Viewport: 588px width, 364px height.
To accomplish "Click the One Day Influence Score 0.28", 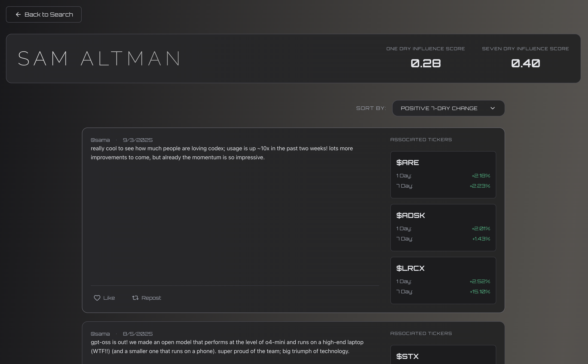I will (x=425, y=63).
